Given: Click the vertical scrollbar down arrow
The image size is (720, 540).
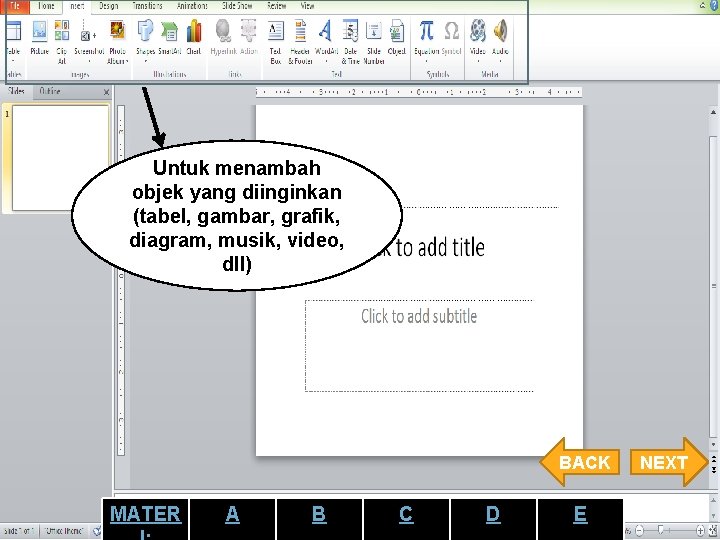Looking at the screenshot, I should click(713, 444).
